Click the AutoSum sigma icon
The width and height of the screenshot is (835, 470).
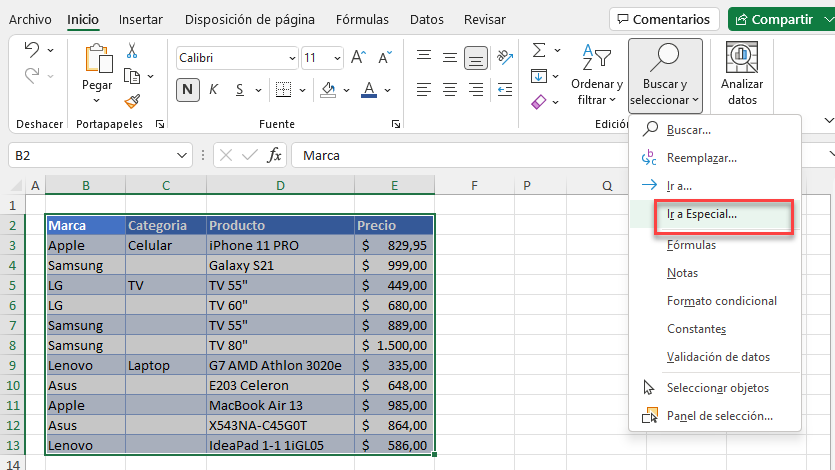(x=539, y=50)
